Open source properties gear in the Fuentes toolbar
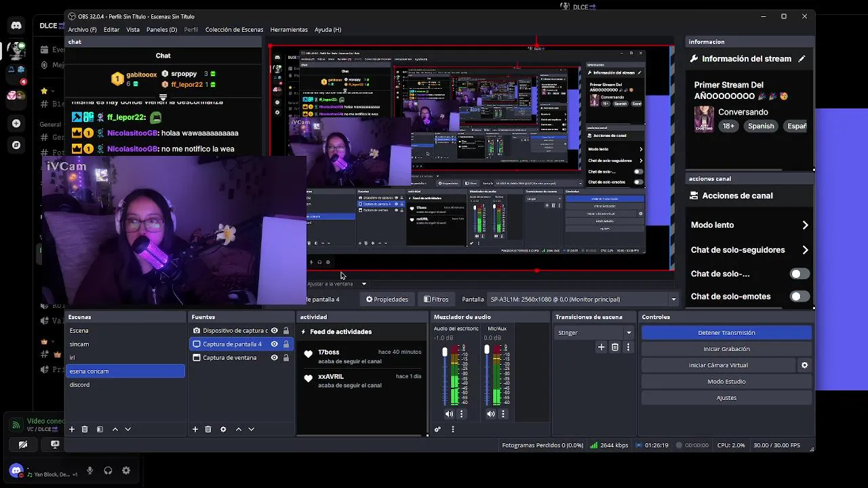Image resolution: width=868 pixels, height=488 pixels. point(223,429)
